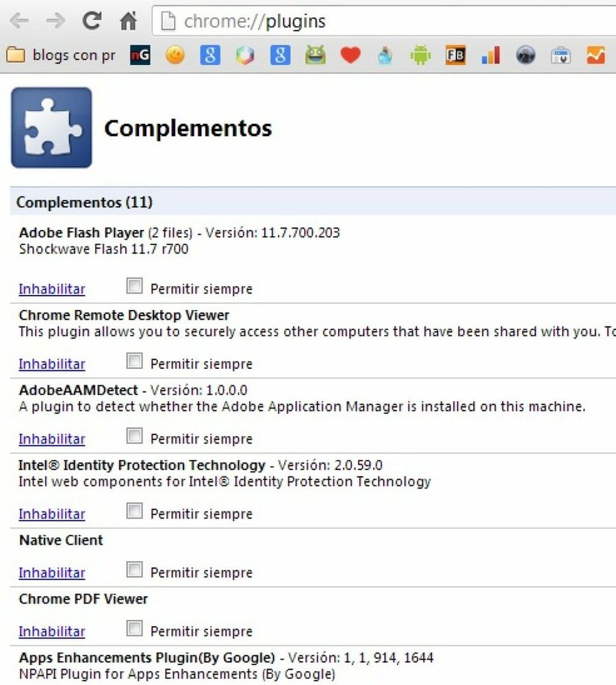Toggle Permitir siempre for AdobeAAMDetect
This screenshot has width=616, height=685.
tap(136, 437)
